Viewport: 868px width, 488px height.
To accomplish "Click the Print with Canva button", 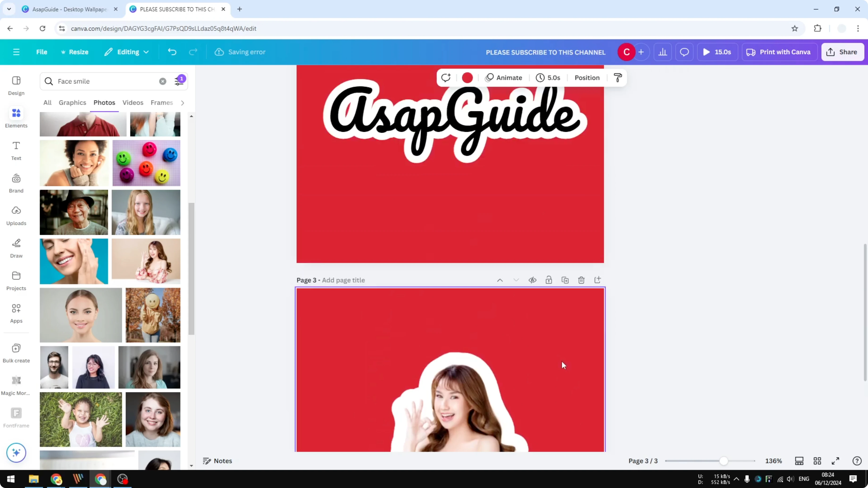I will [779, 52].
